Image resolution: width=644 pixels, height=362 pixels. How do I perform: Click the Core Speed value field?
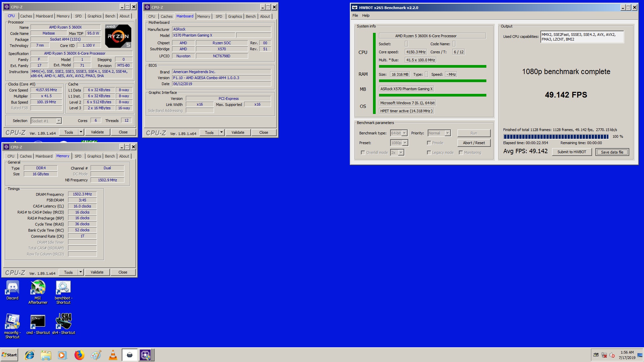click(46, 90)
